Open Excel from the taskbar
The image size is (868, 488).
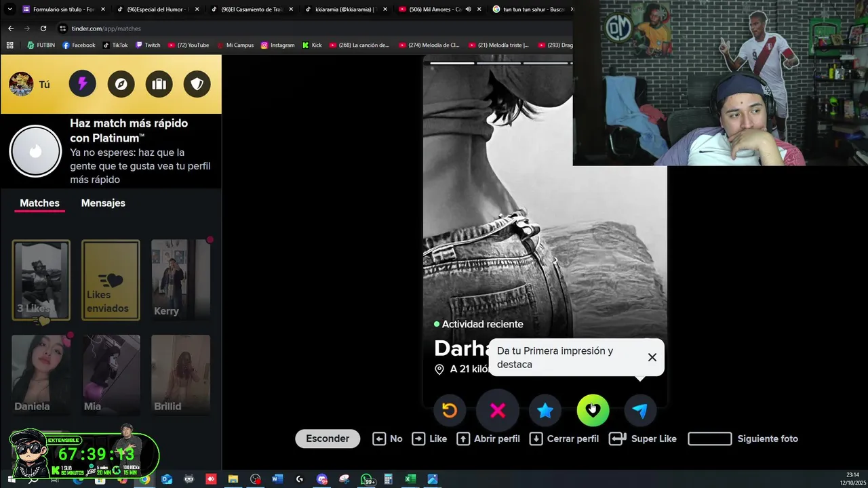[410, 479]
